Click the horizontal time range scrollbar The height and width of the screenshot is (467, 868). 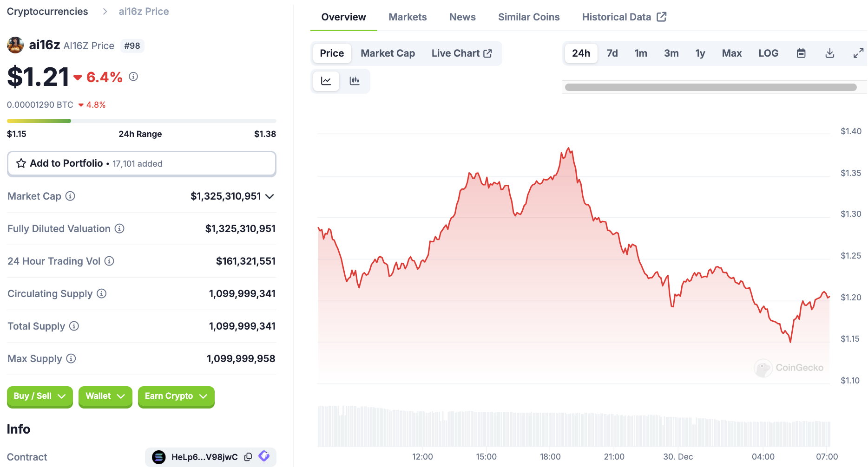710,87
